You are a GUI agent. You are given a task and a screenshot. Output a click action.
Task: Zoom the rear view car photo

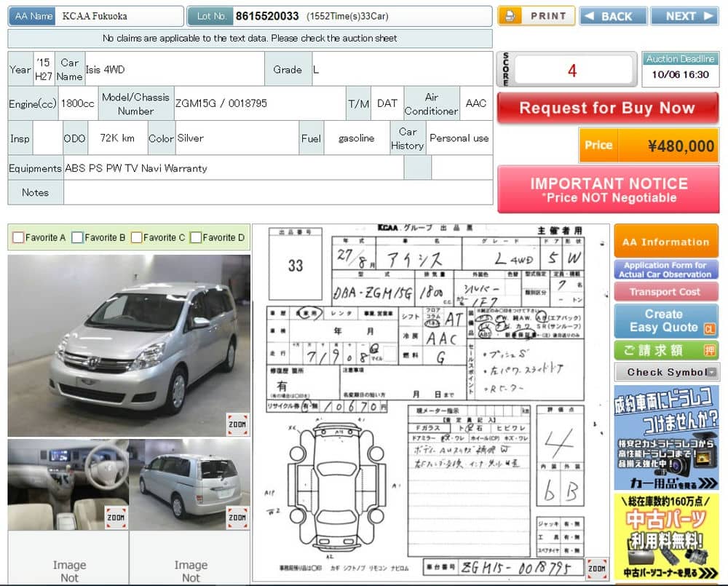[237, 518]
